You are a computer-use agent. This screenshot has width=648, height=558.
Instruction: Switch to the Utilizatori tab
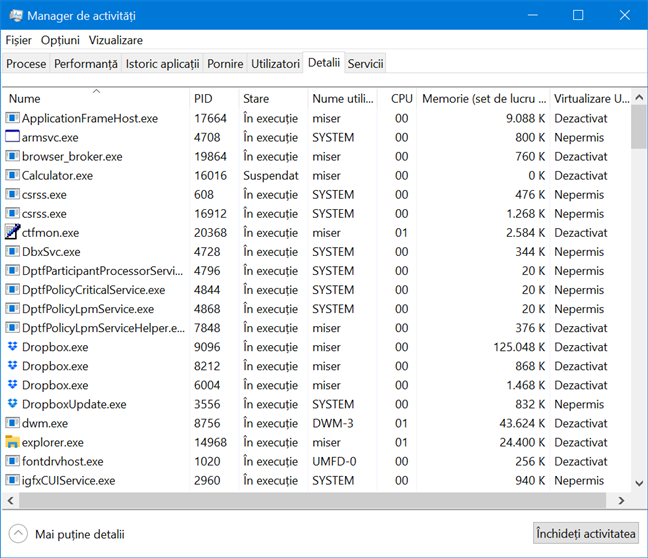275,64
